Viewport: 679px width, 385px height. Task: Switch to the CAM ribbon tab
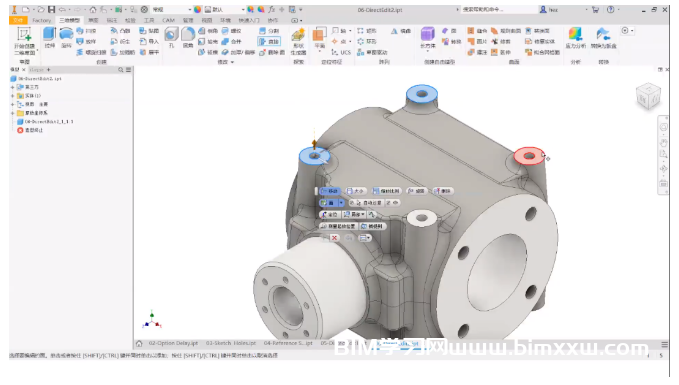pos(168,20)
